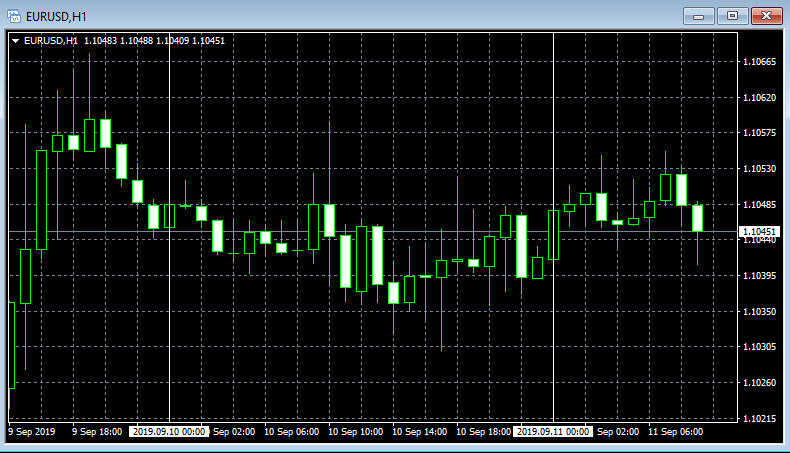
Task: Click the EURUSD,H1 title bar text
Action: tap(56, 17)
